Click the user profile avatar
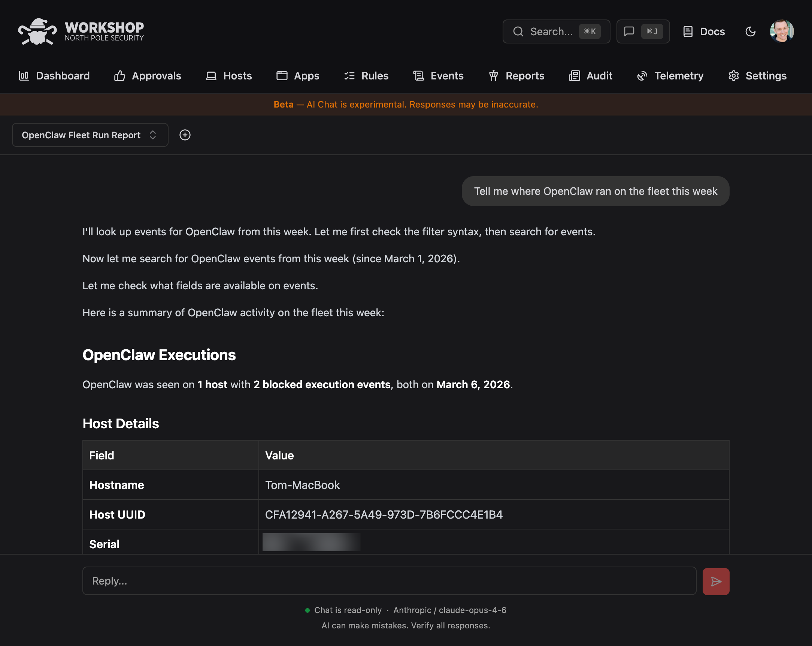This screenshot has width=812, height=646. point(782,31)
